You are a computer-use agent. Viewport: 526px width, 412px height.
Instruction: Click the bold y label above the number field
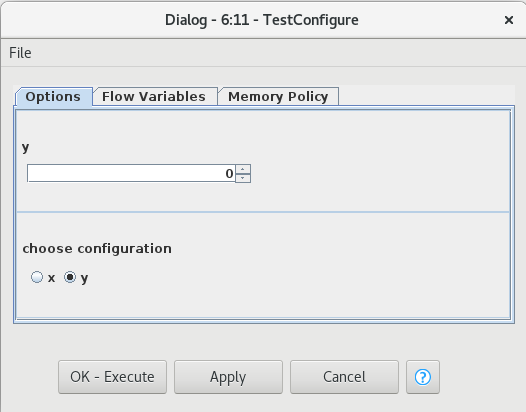[x=25, y=148]
